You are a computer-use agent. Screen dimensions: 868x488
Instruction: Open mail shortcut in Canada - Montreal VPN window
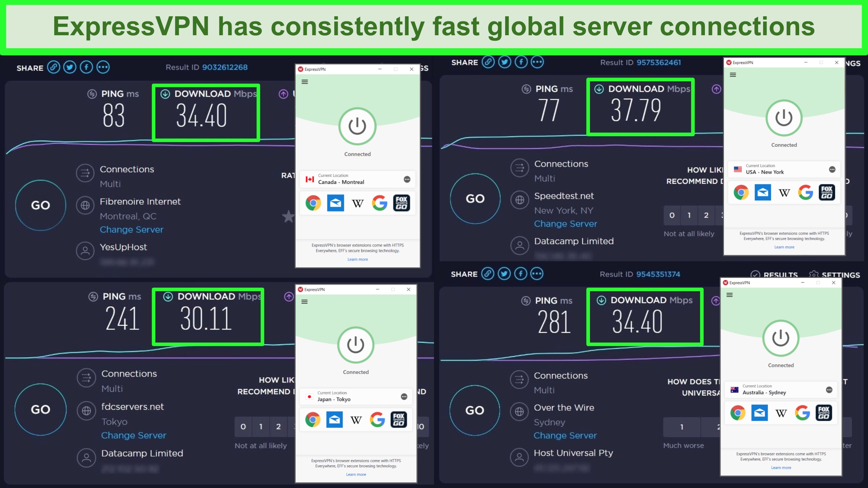coord(335,203)
